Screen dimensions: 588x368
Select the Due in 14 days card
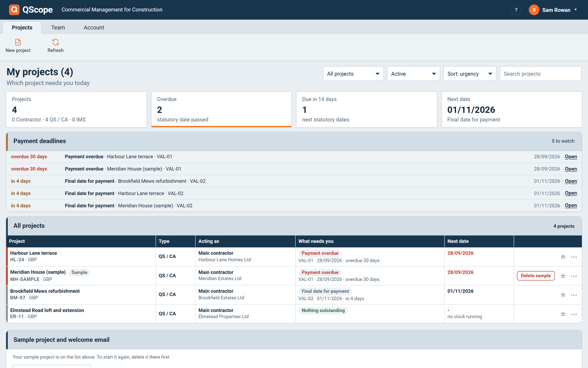coord(366,109)
